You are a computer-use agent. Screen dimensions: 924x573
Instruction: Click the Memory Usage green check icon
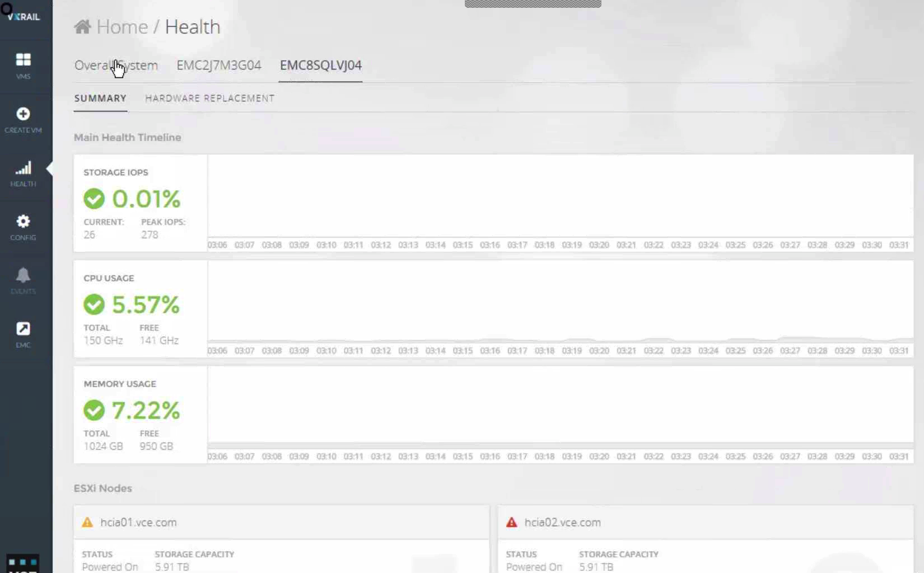pyautogui.click(x=94, y=410)
